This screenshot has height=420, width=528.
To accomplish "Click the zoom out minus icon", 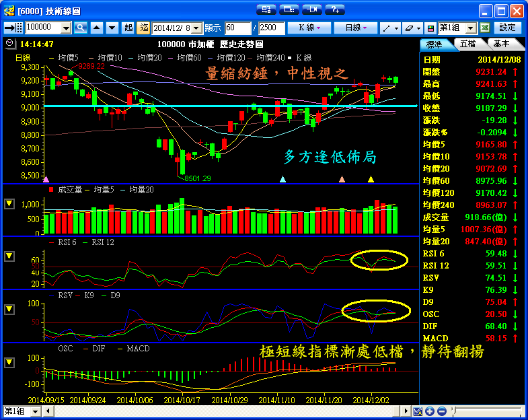I will (x=442, y=411).
